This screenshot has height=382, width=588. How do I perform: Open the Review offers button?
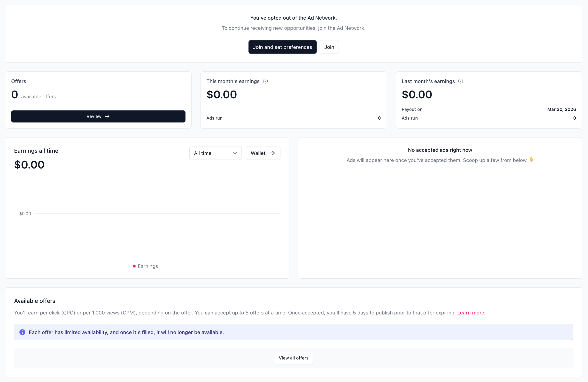[98, 116]
